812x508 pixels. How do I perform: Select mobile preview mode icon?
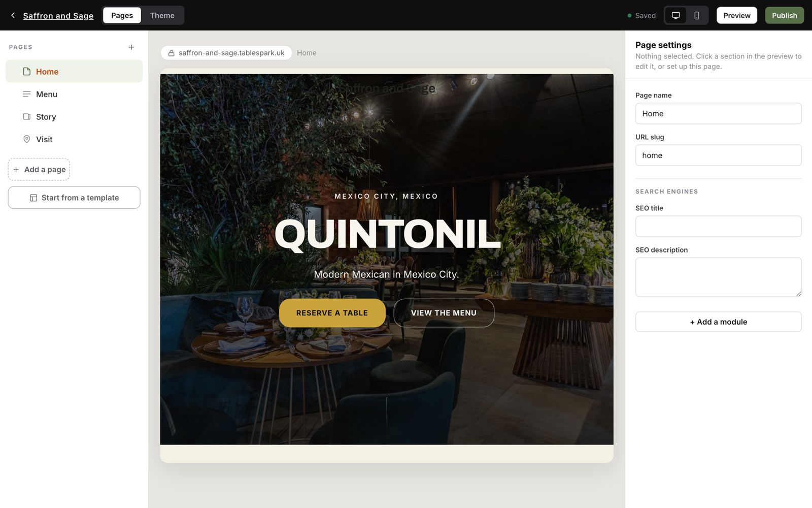pyautogui.click(x=696, y=15)
